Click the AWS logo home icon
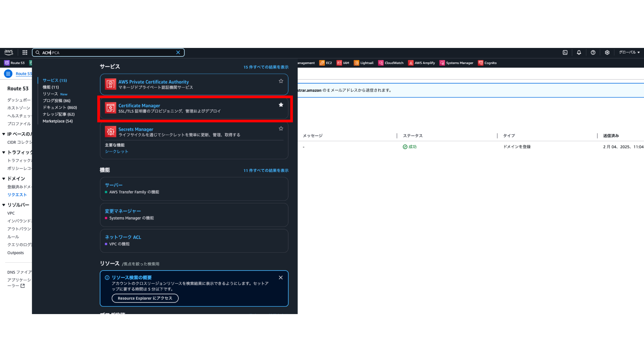This screenshot has width=644, height=362. (x=9, y=52)
